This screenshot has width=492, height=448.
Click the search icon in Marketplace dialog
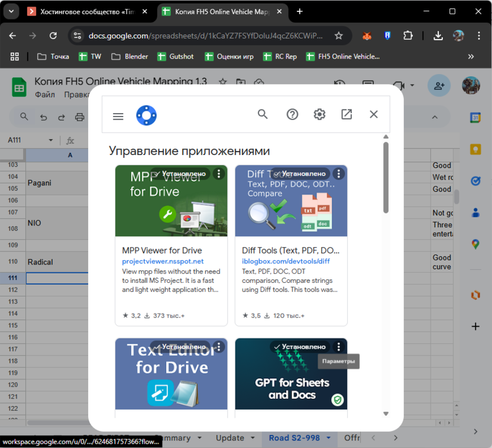(263, 115)
